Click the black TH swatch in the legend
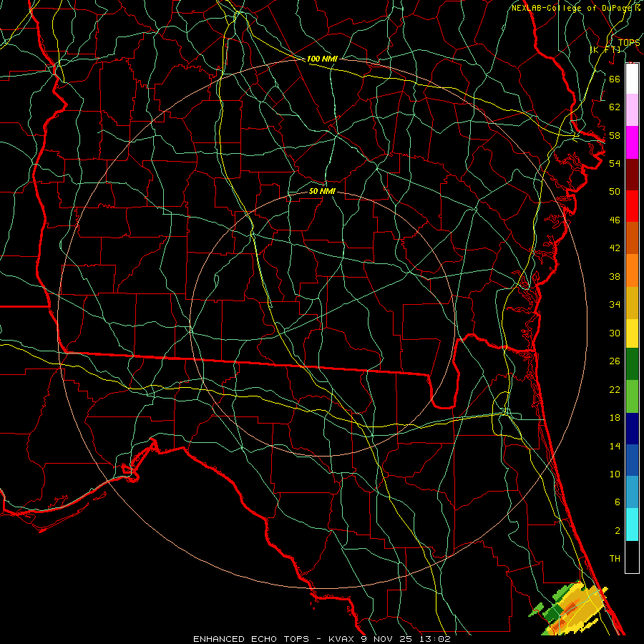 (x=632, y=557)
